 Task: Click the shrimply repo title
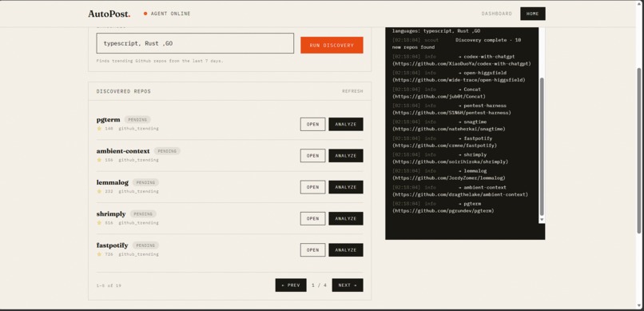[111, 214]
